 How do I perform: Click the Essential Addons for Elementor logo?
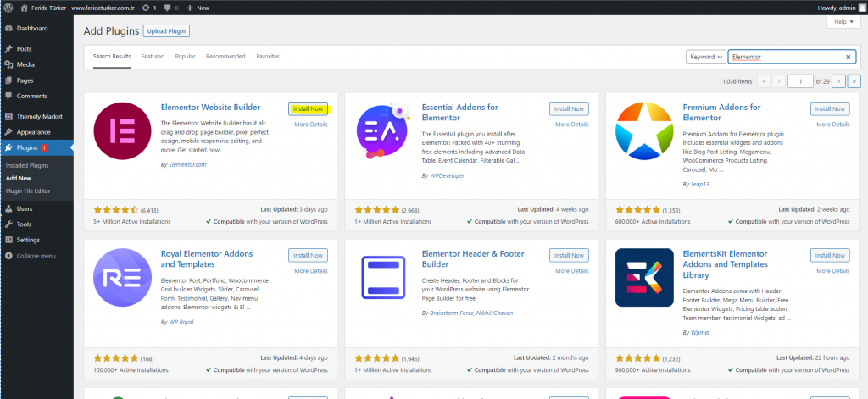pos(383,131)
